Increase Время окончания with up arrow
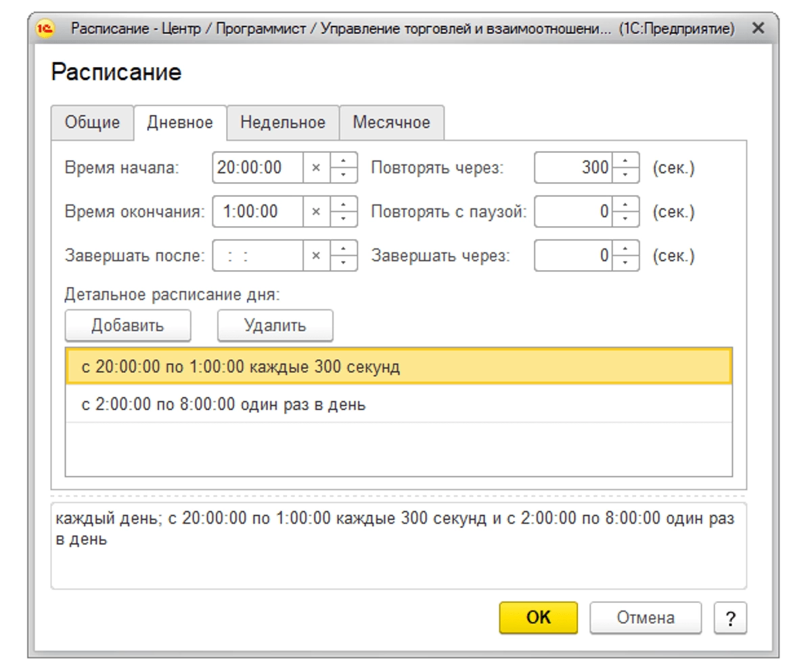 pyautogui.click(x=344, y=205)
